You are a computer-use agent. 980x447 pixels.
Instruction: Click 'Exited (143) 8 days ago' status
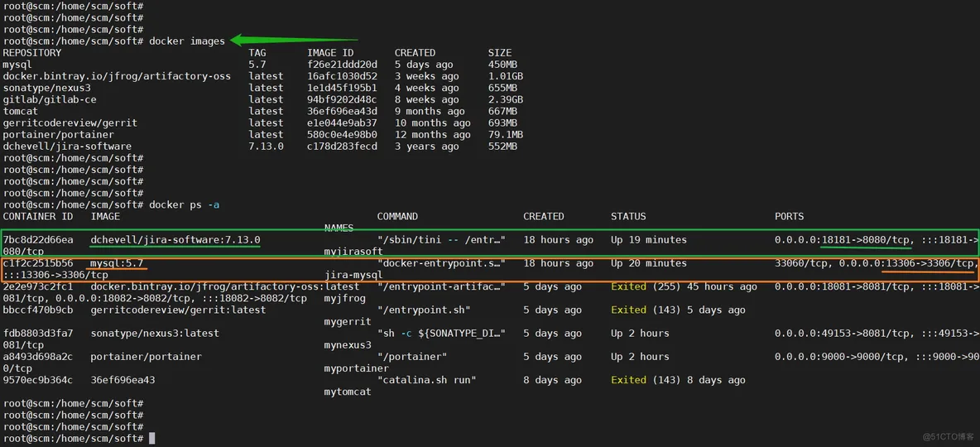678,380
